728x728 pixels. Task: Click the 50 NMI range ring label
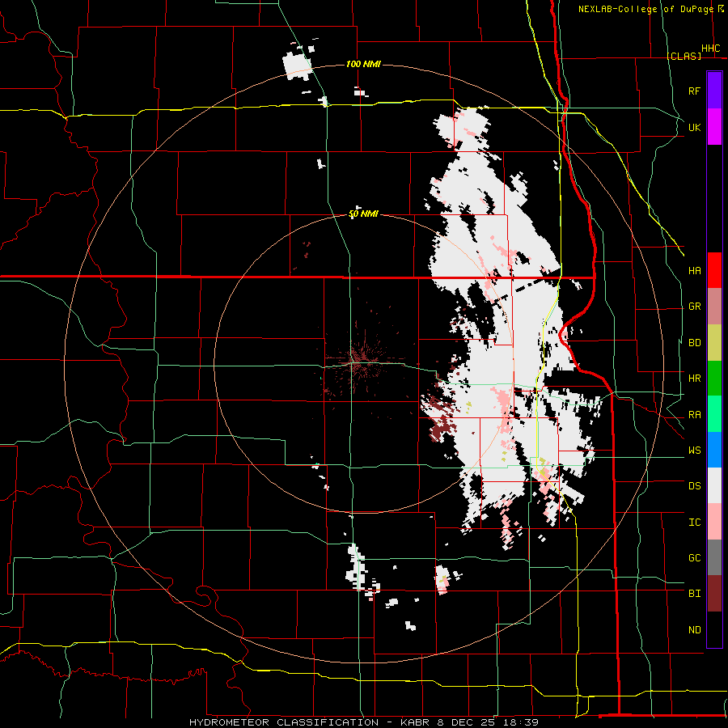(x=363, y=214)
